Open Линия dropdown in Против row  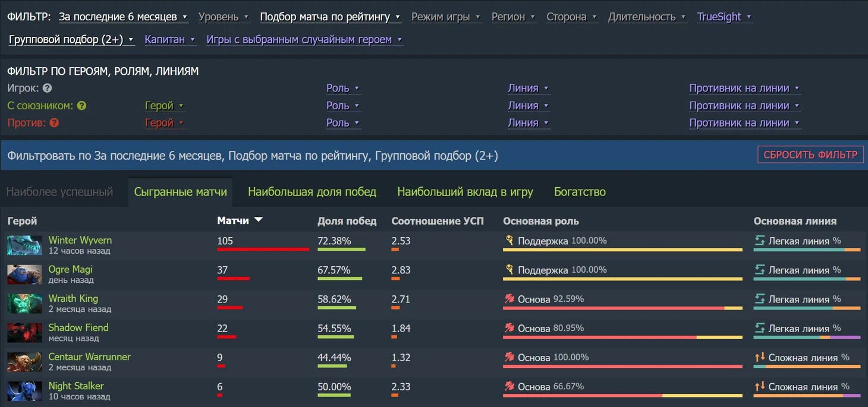coord(528,123)
